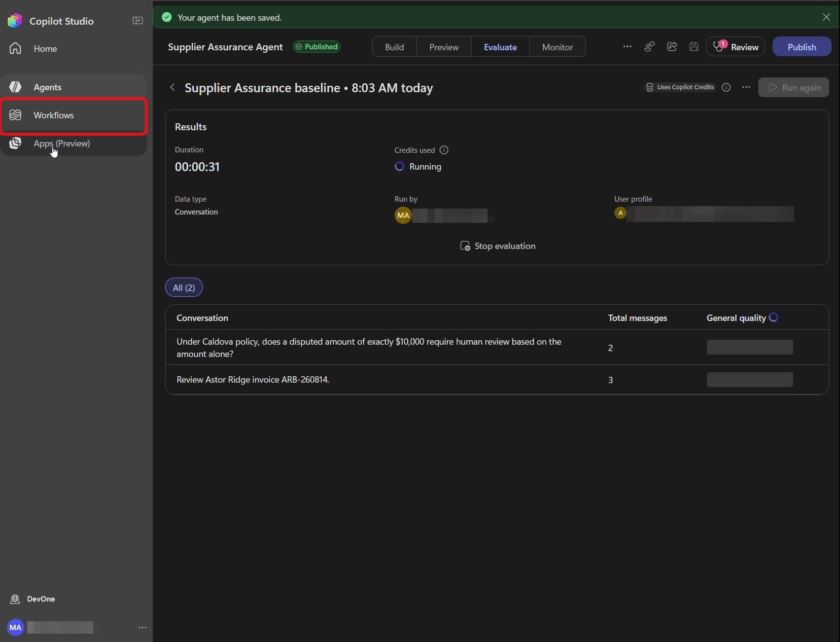The image size is (840, 642).
Task: Click the General quality column header
Action: pyautogui.click(x=736, y=318)
